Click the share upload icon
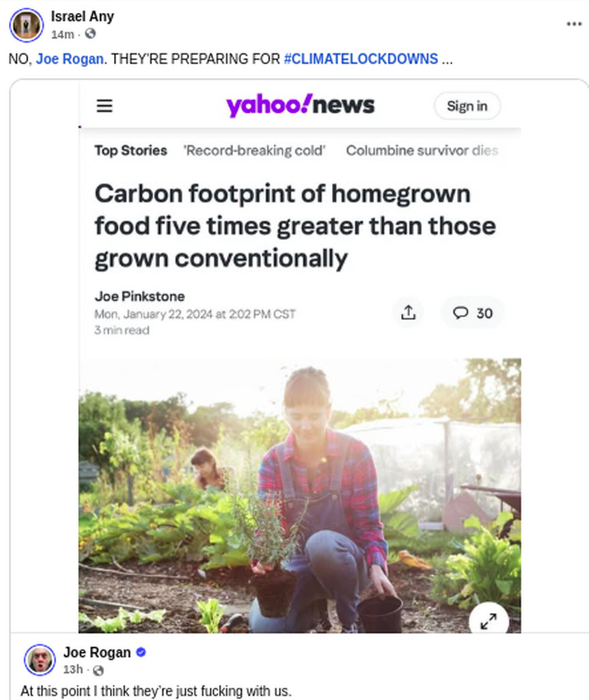 (408, 312)
